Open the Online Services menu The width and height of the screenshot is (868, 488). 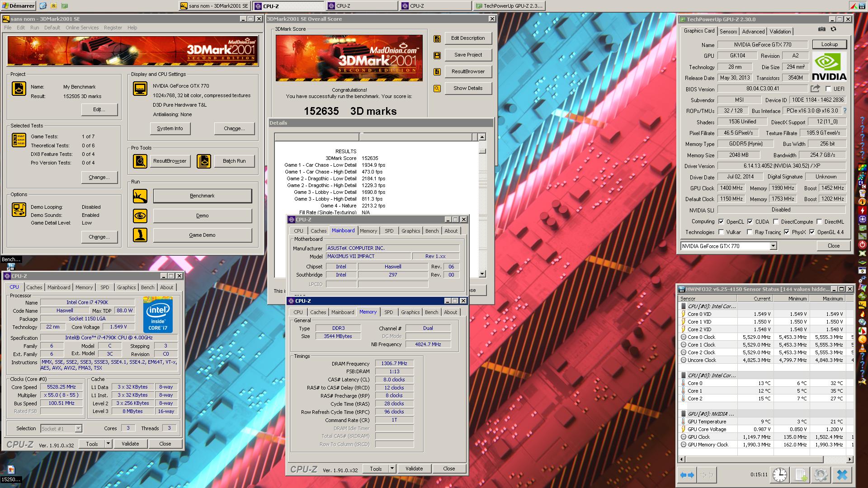point(82,28)
